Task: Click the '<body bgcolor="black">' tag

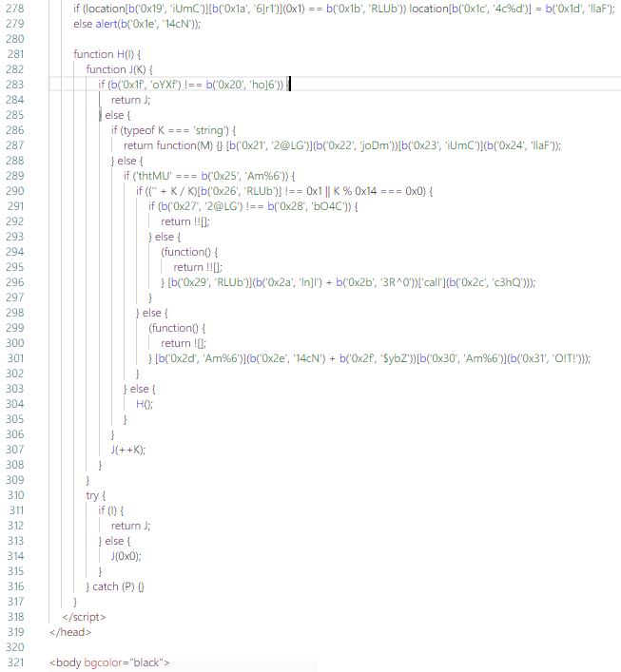Action: coord(109,662)
